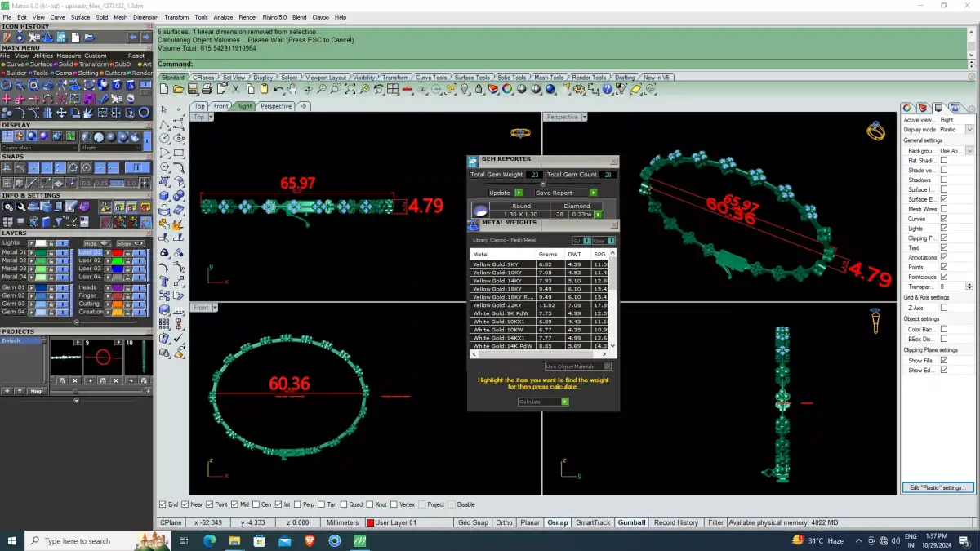Viewport: 980px width, 551px height.
Task: Click the checkmark tool at side toolbar bottom
Action: (x=178, y=338)
